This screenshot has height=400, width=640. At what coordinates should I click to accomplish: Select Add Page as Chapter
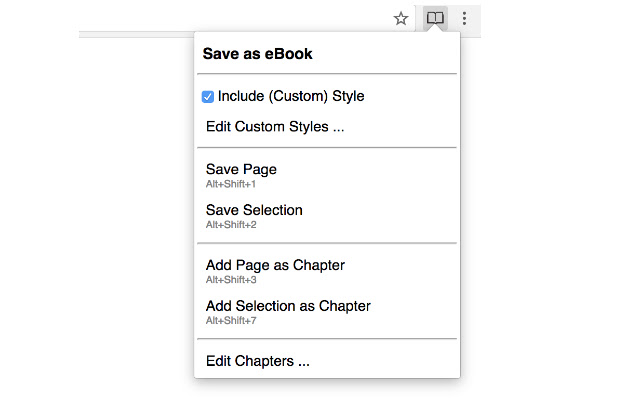click(275, 265)
